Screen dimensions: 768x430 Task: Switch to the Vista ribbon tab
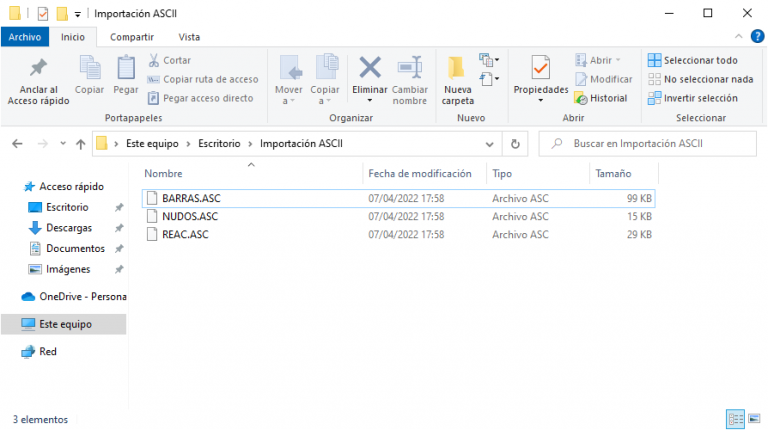(189, 37)
